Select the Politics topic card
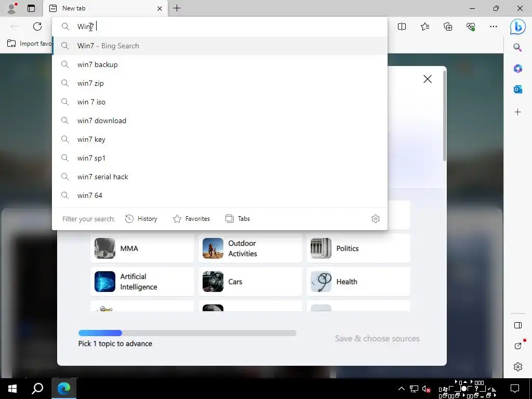The image size is (532, 399). point(358,248)
